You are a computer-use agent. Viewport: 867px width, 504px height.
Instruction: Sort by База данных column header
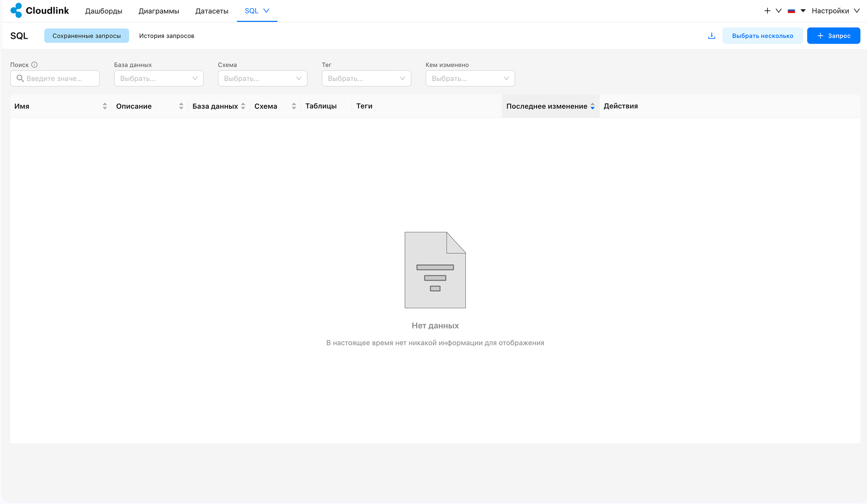pos(219,106)
